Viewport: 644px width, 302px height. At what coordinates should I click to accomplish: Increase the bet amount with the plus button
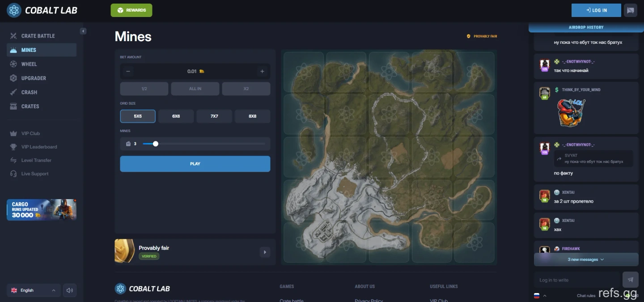click(262, 71)
